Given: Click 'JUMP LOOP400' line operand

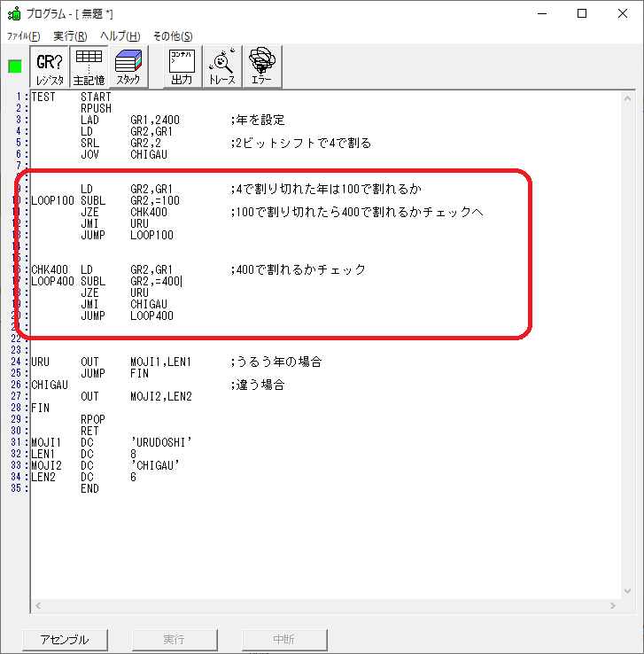Looking at the screenshot, I should (151, 315).
